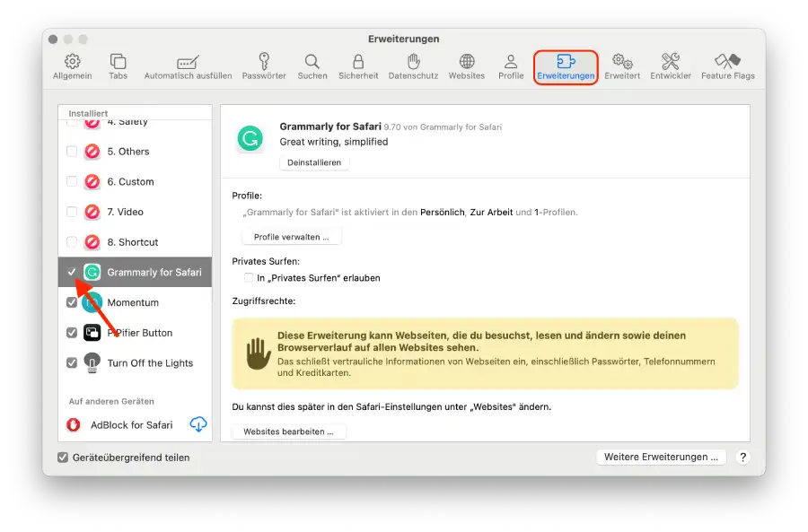Viewport: 808px width, 532px height.
Task: Open the Feature Flags pane
Action: [727, 66]
